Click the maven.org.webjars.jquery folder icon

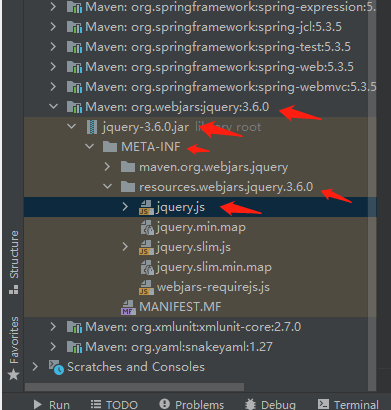pyautogui.click(x=128, y=167)
